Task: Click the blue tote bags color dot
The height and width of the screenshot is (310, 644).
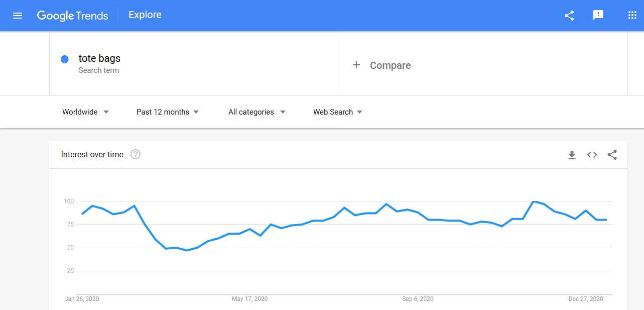Action: (x=65, y=59)
